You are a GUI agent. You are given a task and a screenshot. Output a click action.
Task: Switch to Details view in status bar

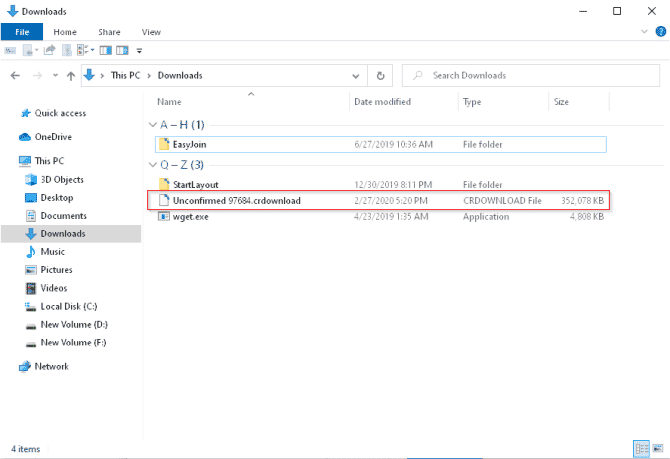(x=641, y=449)
